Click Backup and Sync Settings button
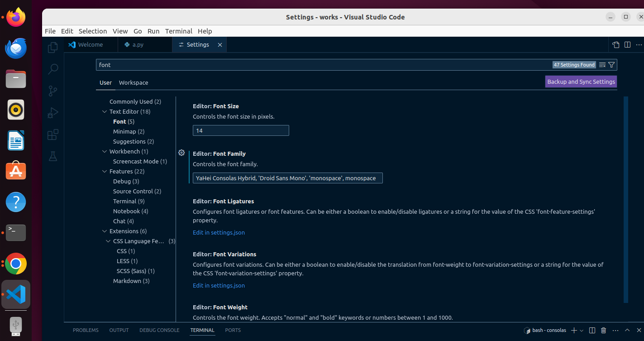The image size is (644, 341). click(x=581, y=82)
